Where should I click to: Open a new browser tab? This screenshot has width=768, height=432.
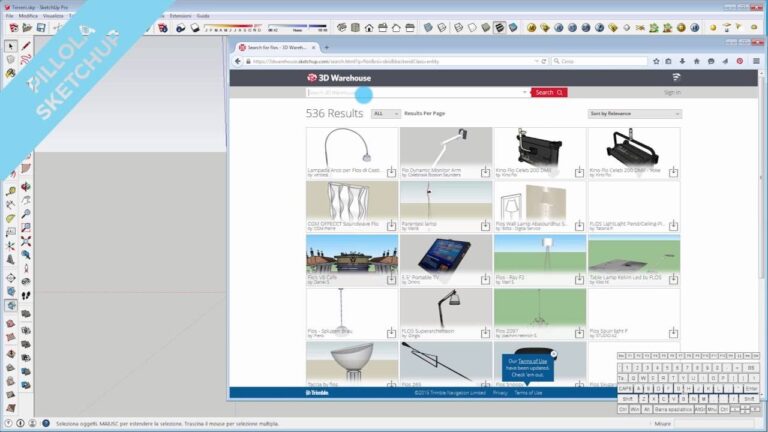click(x=327, y=48)
